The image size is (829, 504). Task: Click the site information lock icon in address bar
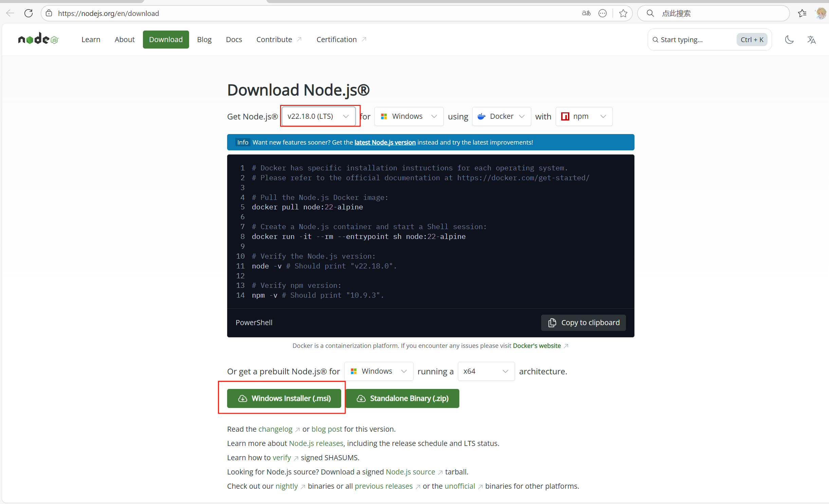49,13
